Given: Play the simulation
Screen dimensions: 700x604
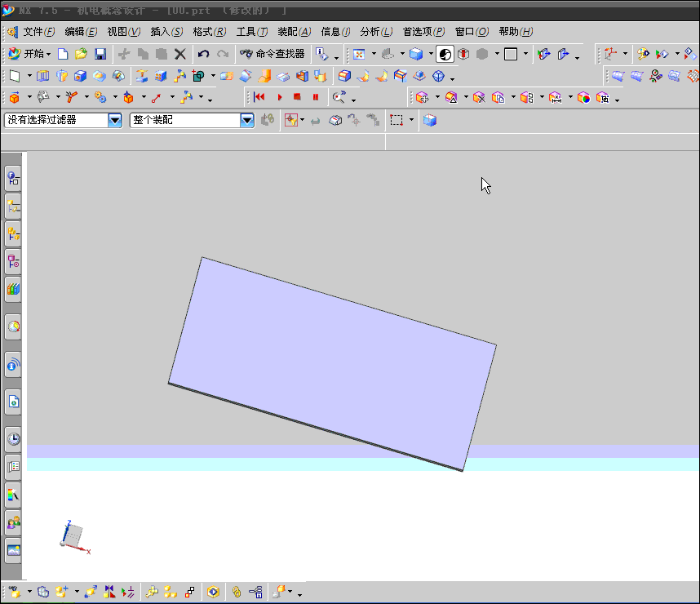Looking at the screenshot, I should (x=280, y=97).
